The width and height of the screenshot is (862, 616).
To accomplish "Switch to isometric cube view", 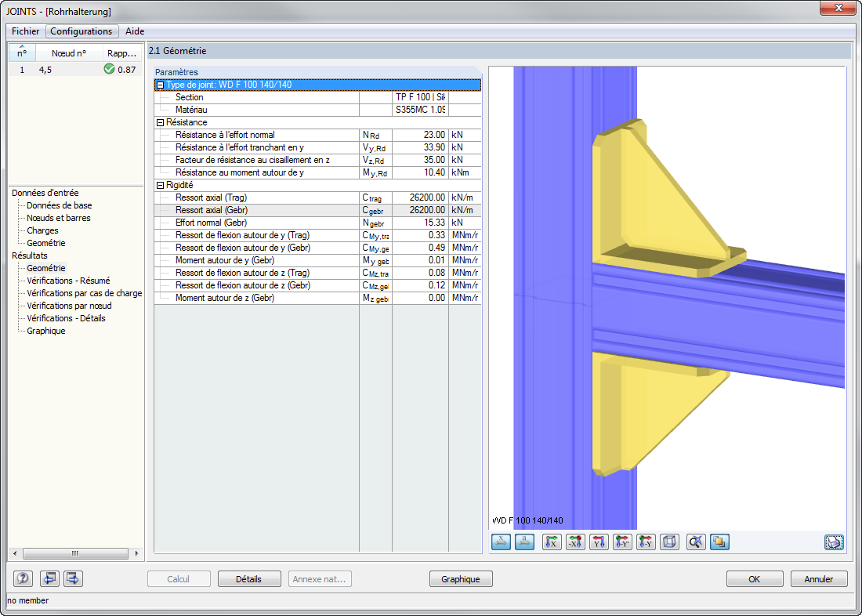I will 670,542.
